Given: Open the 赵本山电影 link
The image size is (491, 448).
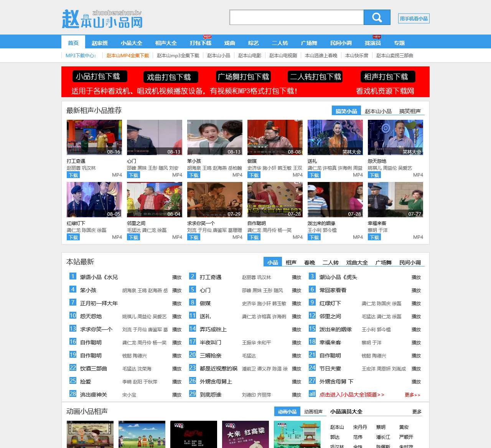Looking at the screenshot, I should point(250,56).
